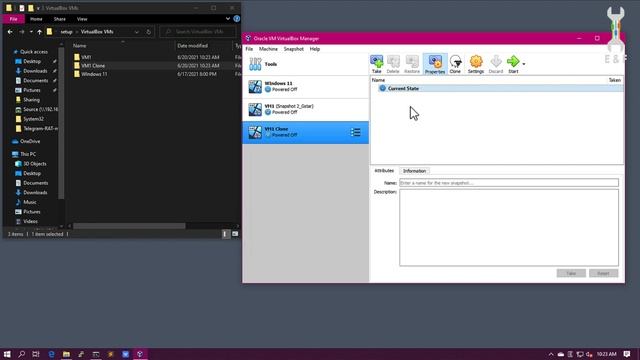Select the Tools entry in VirtualBox

[305, 64]
